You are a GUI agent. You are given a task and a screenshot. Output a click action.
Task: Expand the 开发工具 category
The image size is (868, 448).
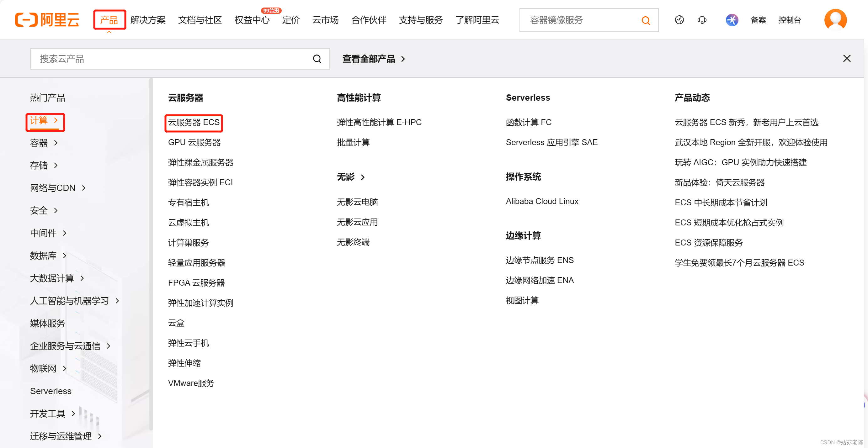pos(53,414)
